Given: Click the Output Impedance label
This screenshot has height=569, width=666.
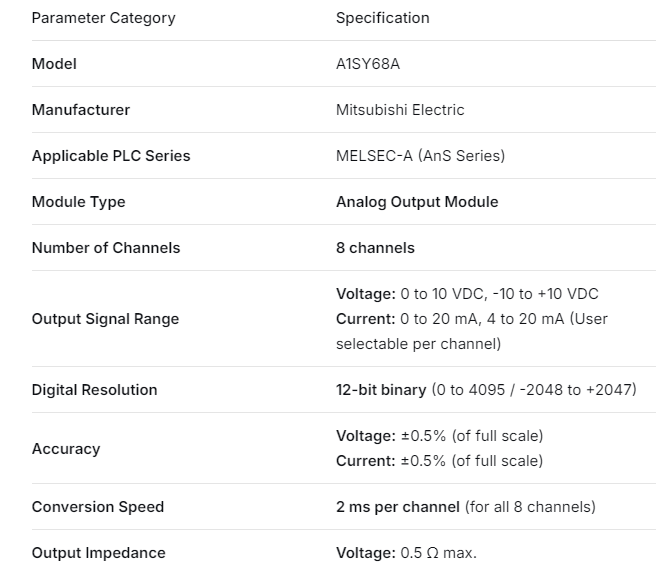Looking at the screenshot, I should pos(99,553).
